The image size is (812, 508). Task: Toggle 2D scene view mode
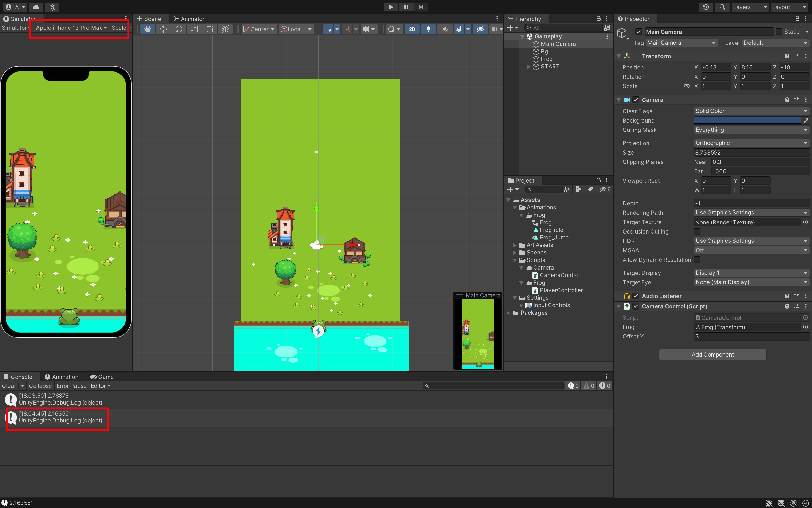pos(412,29)
